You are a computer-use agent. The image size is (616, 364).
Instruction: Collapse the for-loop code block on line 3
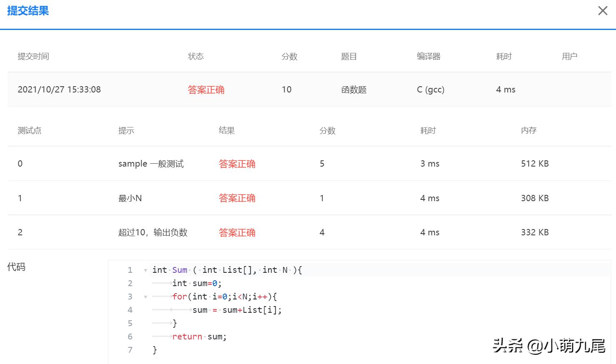[x=145, y=297]
